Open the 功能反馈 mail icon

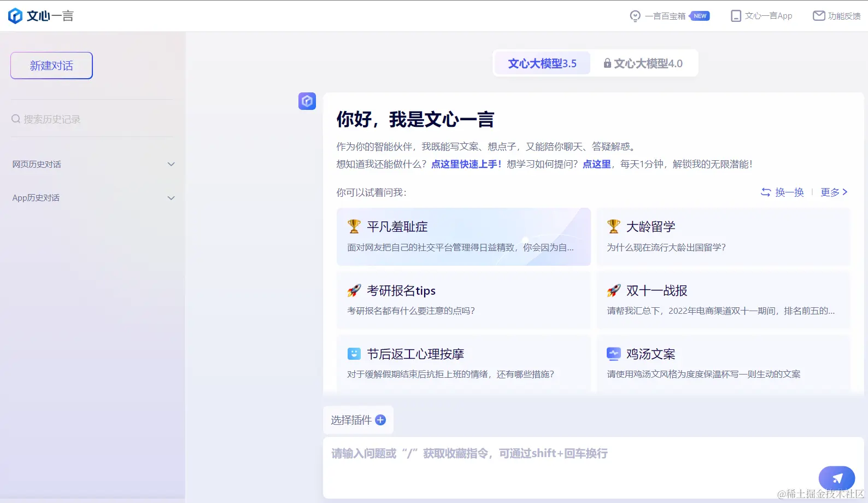tap(819, 16)
